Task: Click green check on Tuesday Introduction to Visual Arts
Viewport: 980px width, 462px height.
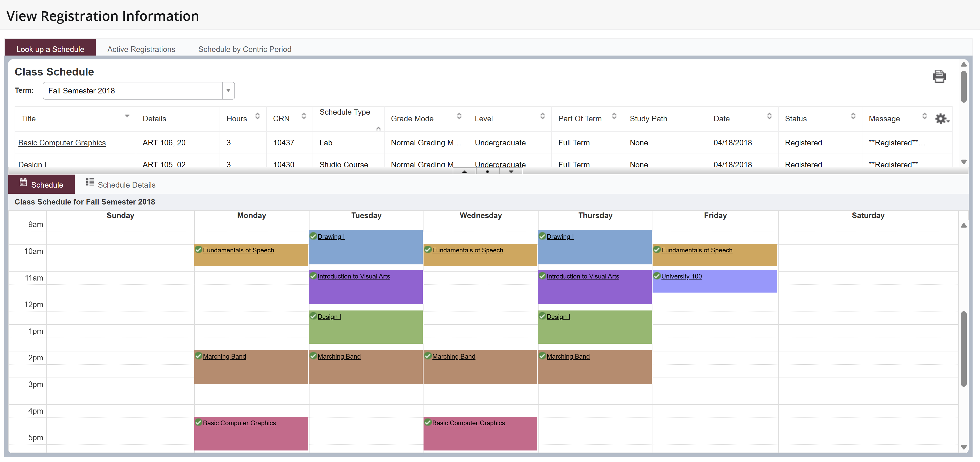Action: [313, 276]
